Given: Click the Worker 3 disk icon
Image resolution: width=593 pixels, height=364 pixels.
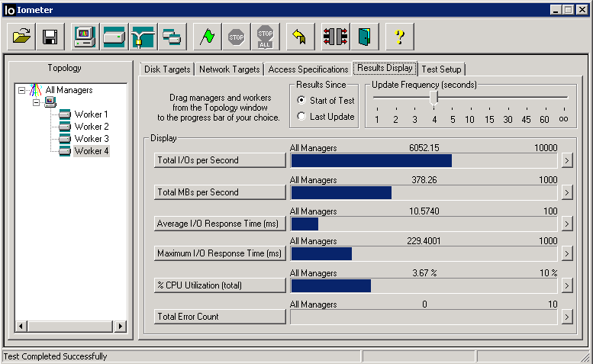Looking at the screenshot, I should [x=65, y=139].
